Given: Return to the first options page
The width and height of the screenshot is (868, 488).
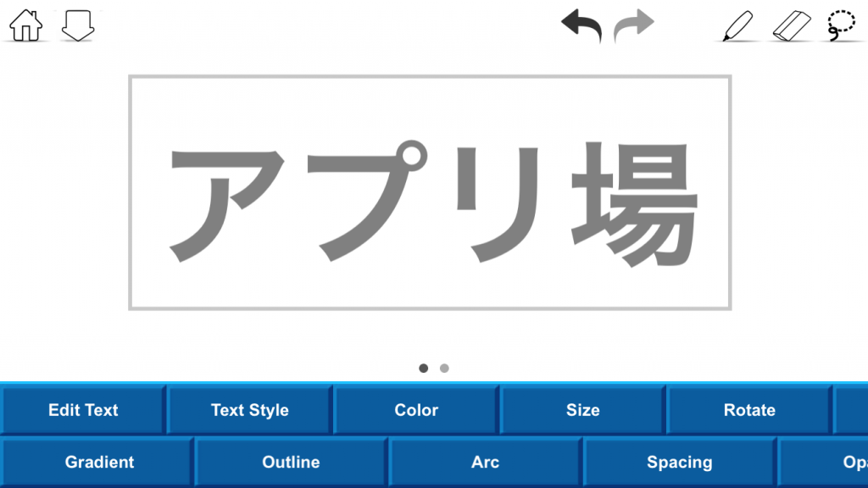Looking at the screenshot, I should click(x=424, y=368).
